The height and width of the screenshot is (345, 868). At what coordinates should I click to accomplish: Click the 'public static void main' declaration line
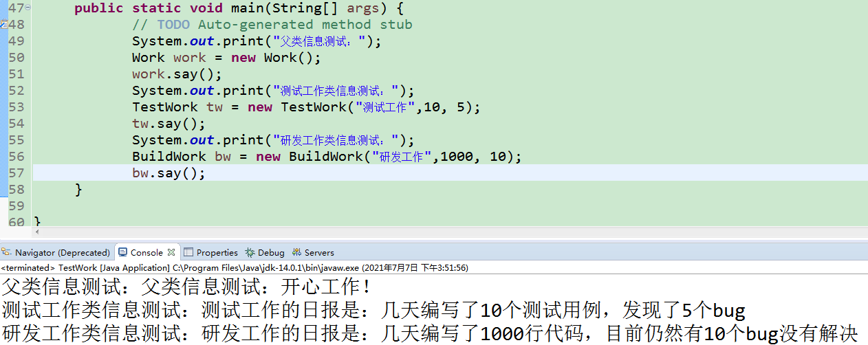239,8
